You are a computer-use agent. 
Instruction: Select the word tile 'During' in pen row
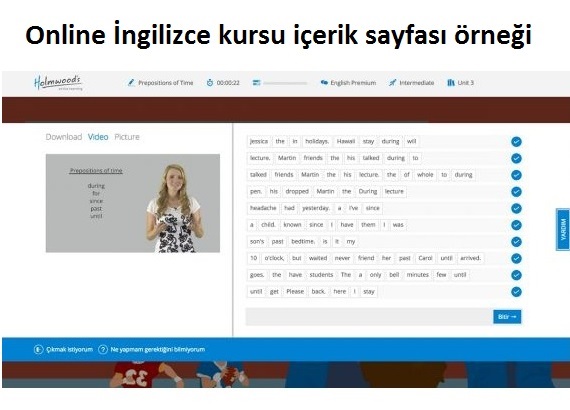[x=368, y=192]
